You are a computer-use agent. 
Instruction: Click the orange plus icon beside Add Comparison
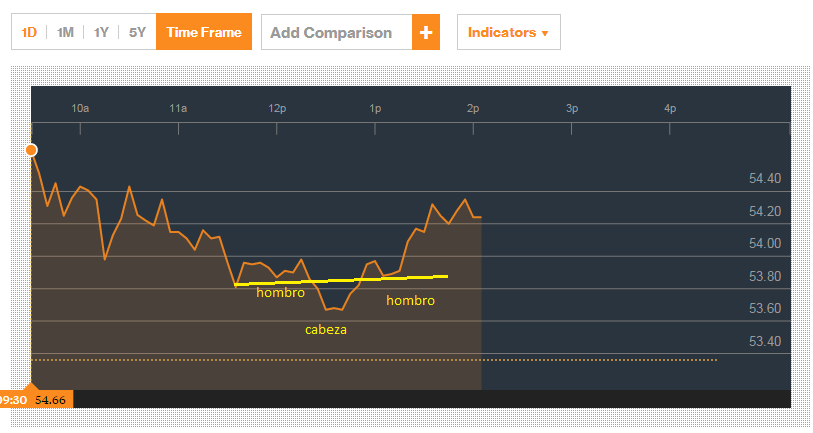426,32
